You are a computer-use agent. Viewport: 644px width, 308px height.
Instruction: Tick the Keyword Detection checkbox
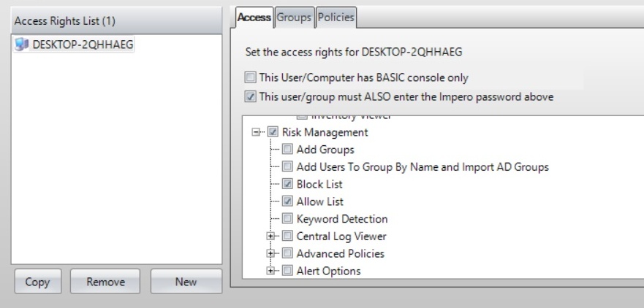tap(287, 219)
